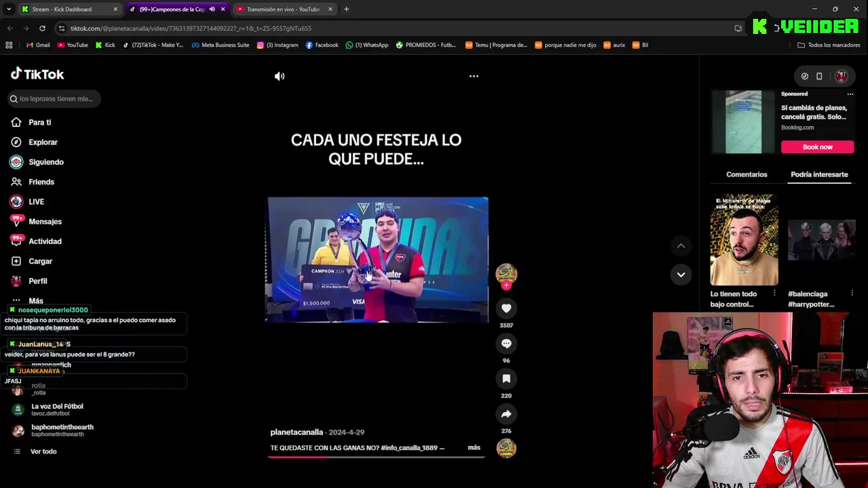Viewport: 868px width, 488px height.
Task: Open profile avatar in top right
Action: (x=841, y=77)
